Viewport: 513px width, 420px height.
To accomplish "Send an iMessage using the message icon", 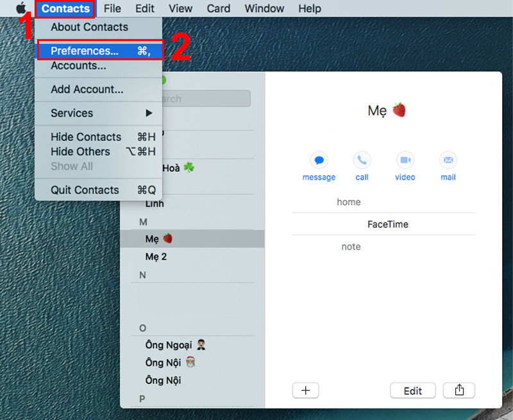I will pos(319,160).
